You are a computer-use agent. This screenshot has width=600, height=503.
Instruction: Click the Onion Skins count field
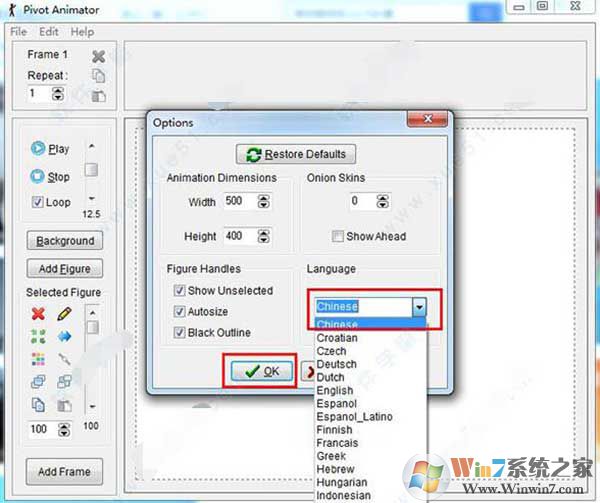pyautogui.click(x=363, y=201)
